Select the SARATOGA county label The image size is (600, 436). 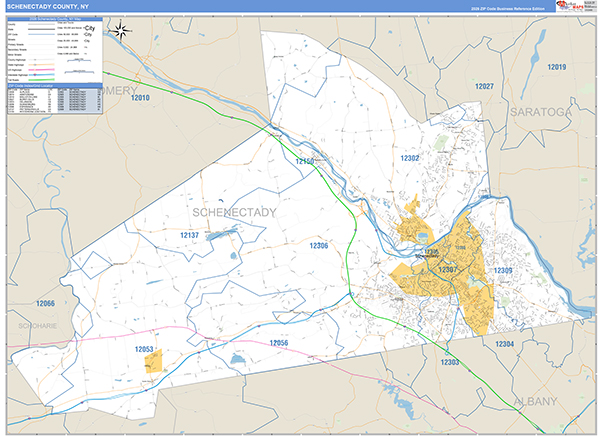pyautogui.click(x=540, y=112)
